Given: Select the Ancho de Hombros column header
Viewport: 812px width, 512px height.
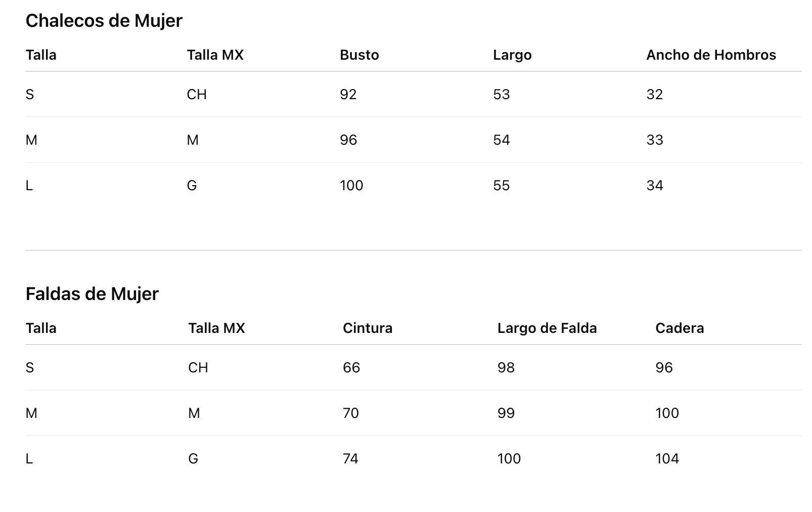Looking at the screenshot, I should (x=711, y=55).
